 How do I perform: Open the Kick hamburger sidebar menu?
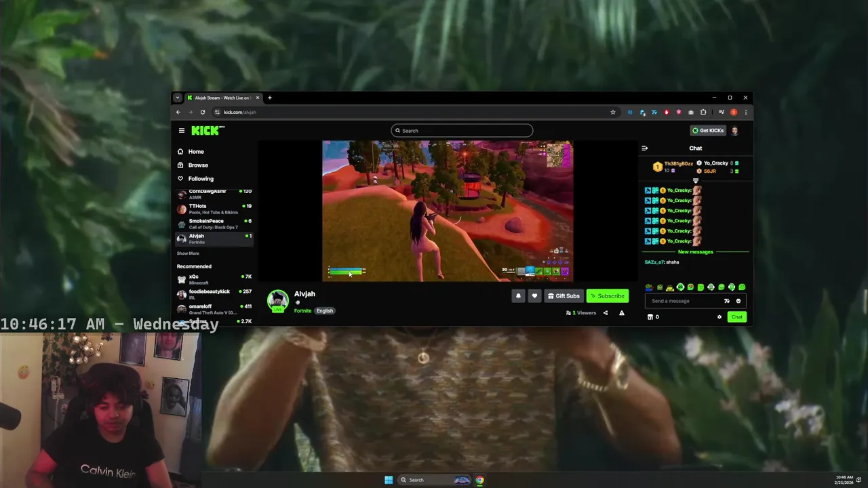(x=182, y=131)
